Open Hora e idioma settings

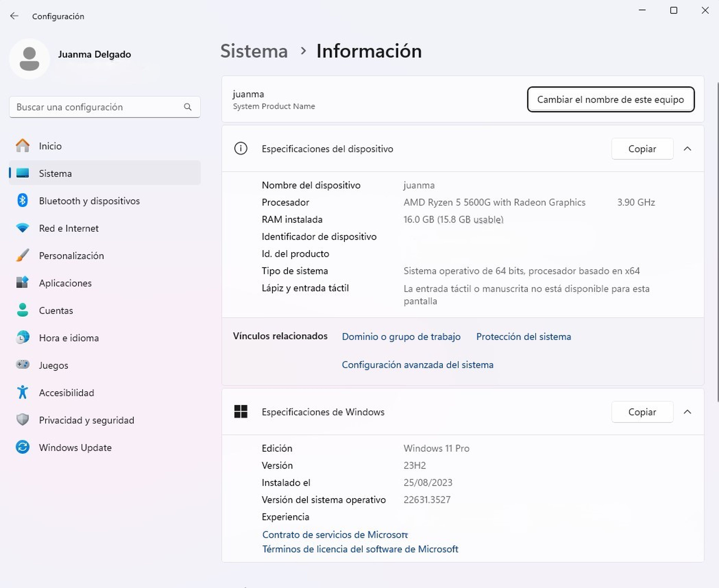pos(105,338)
